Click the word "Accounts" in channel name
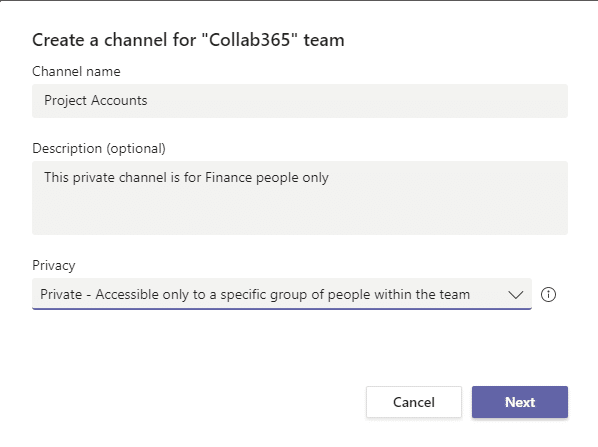The height and width of the screenshot is (447, 598). [x=119, y=101]
